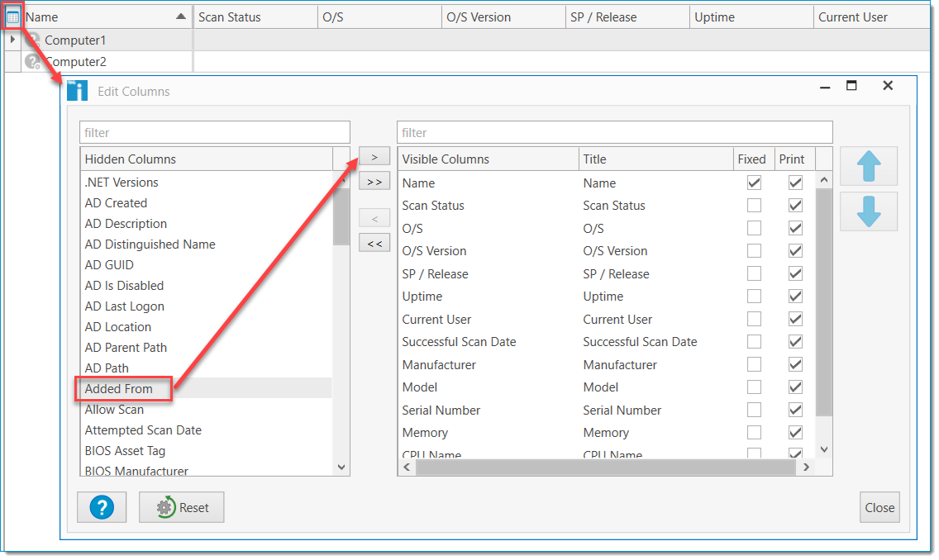Move selected column down with blue arrow
Screen dimensions: 939x560
tap(868, 211)
